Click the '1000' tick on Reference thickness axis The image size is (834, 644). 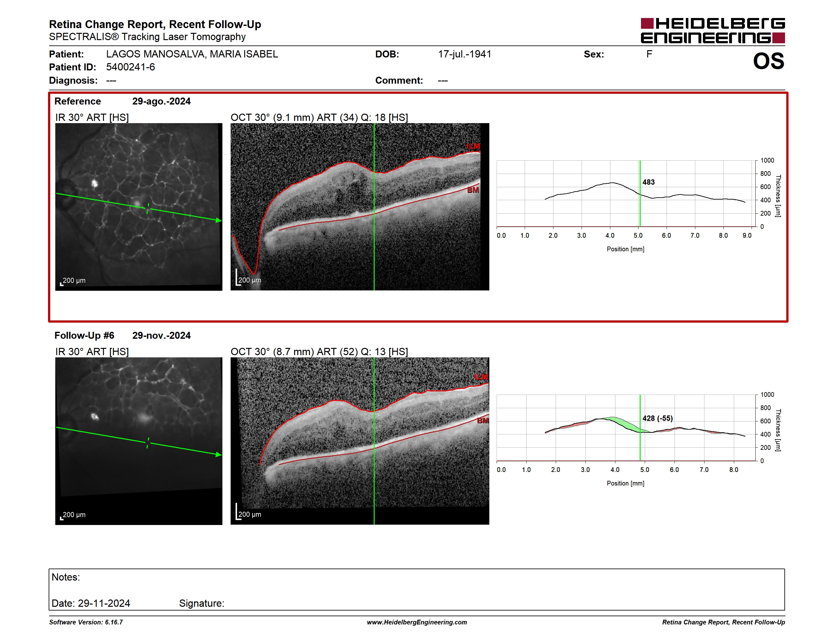pos(767,161)
